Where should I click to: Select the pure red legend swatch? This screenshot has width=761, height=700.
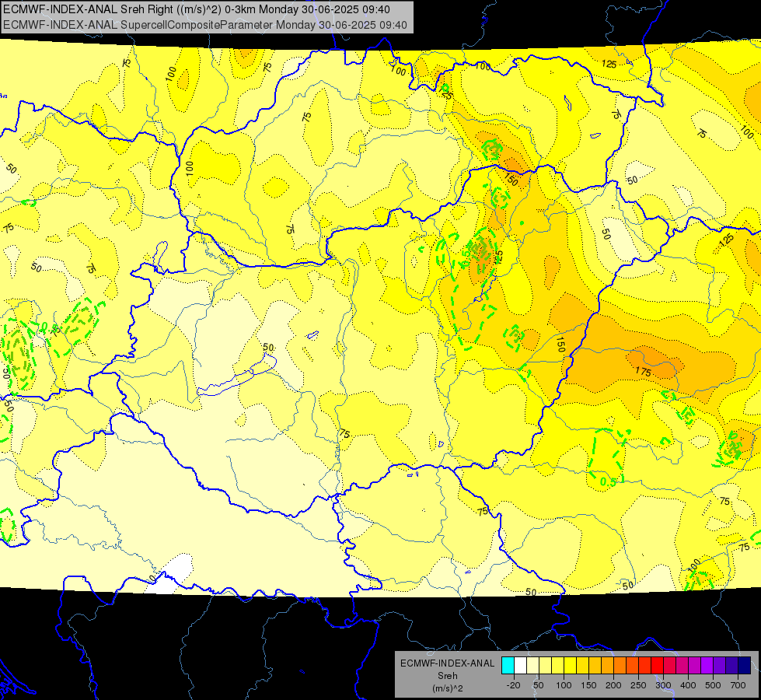coord(657,666)
